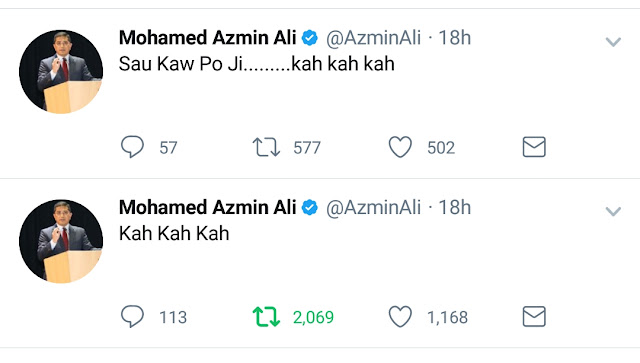Open Mohamed Azmin Ali name on first tweet
The height and width of the screenshot is (363, 640).
pyautogui.click(x=207, y=38)
